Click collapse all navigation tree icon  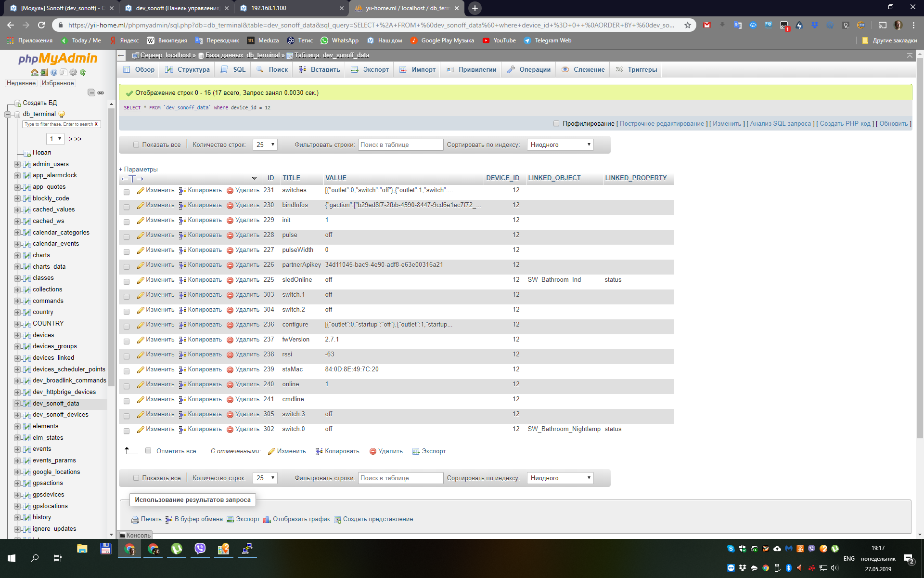(91, 92)
